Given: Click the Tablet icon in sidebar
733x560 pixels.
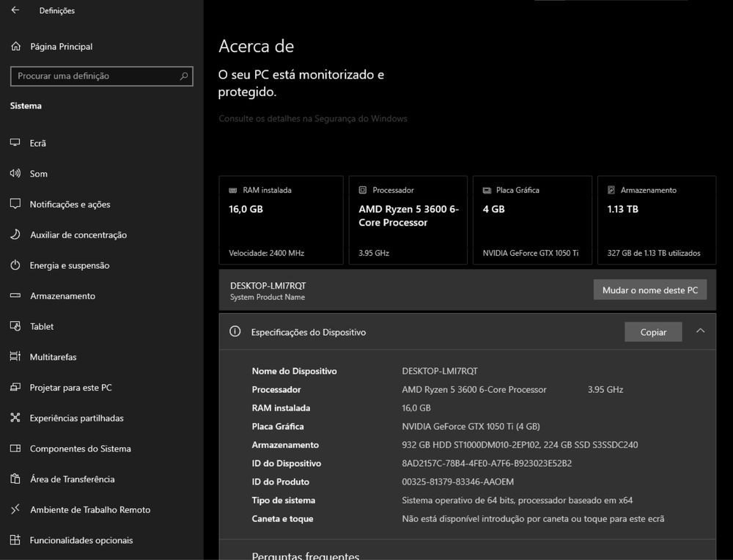Looking at the screenshot, I should (x=15, y=325).
